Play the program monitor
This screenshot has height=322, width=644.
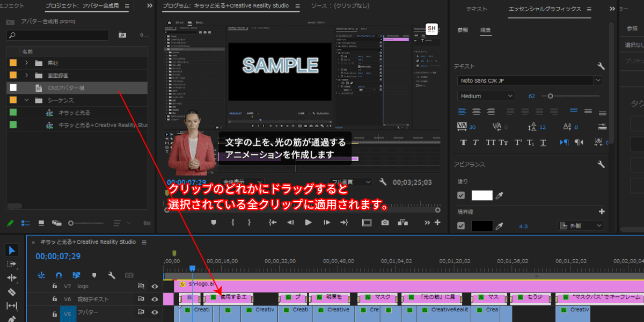coord(308,222)
